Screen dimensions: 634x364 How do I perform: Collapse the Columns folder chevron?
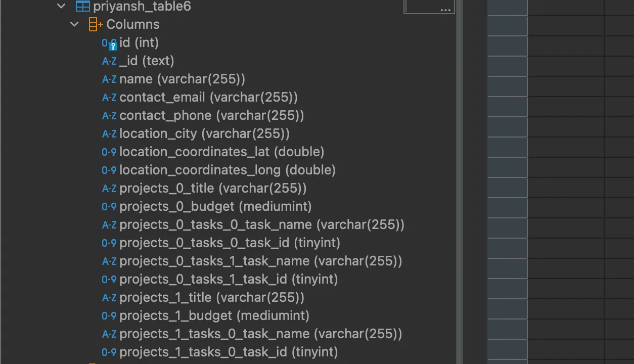74,24
